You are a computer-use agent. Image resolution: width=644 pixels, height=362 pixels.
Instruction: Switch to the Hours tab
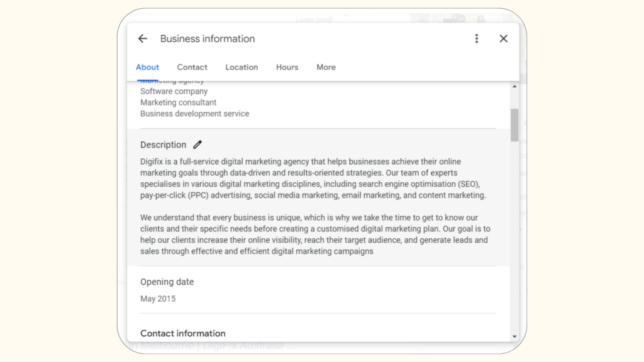click(x=287, y=67)
